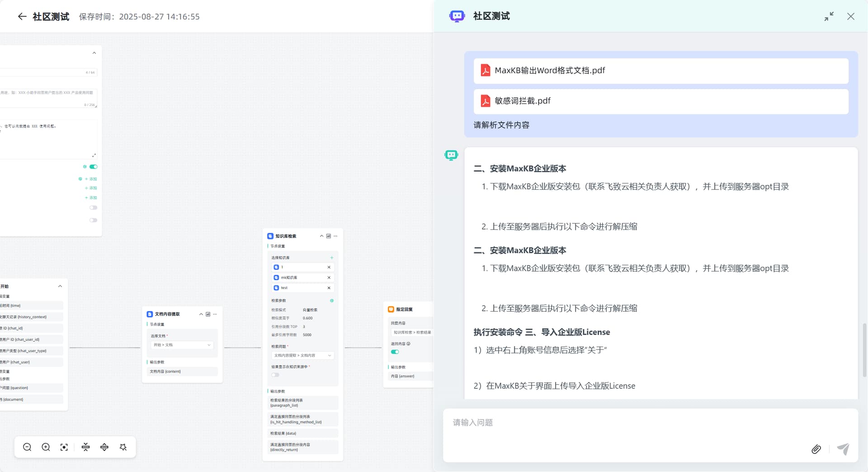Toggle 结果显示在知识来源中 switch
The image size is (868, 472).
[x=275, y=375]
